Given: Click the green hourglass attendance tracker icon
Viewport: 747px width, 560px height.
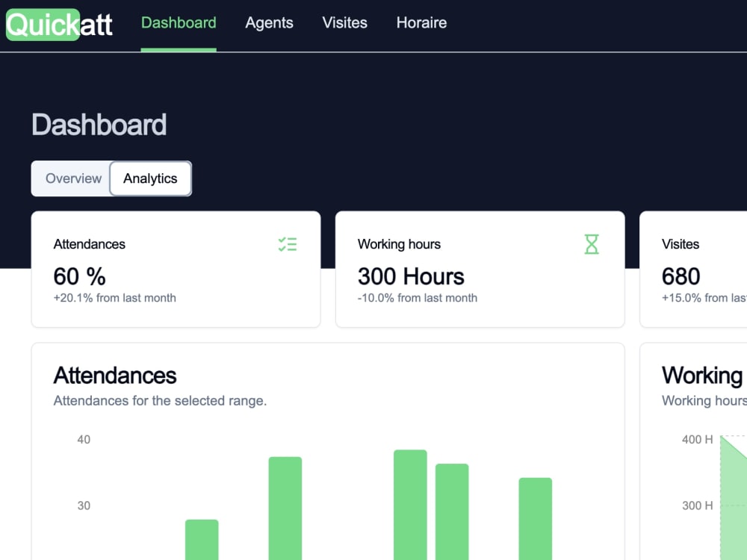Looking at the screenshot, I should coord(592,243).
